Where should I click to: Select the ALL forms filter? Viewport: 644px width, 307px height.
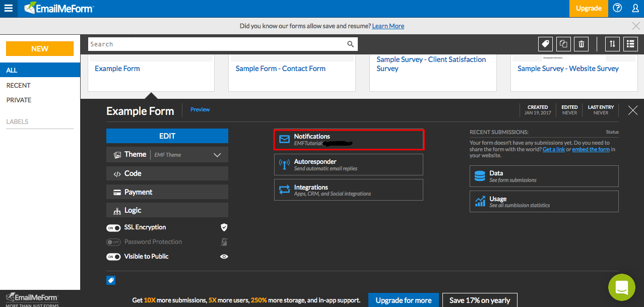click(40, 70)
